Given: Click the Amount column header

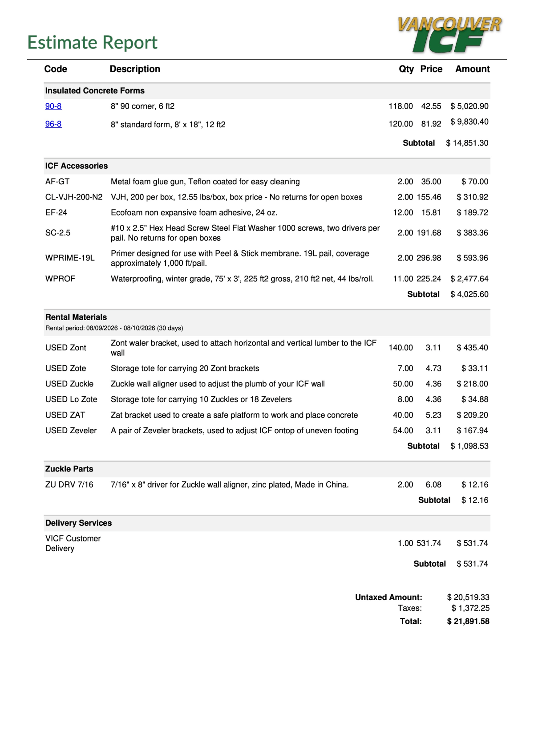Looking at the screenshot, I should tap(472, 69).
